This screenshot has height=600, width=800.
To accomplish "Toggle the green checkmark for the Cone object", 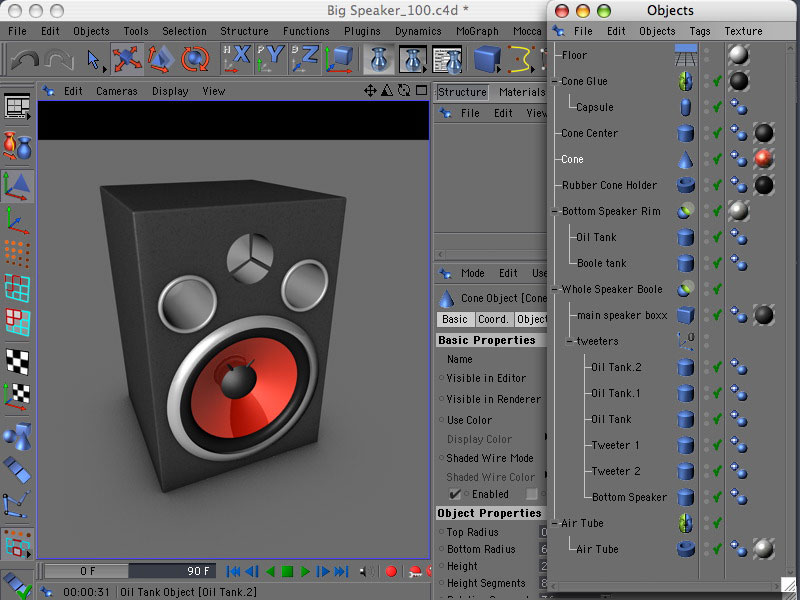I will tap(716, 159).
